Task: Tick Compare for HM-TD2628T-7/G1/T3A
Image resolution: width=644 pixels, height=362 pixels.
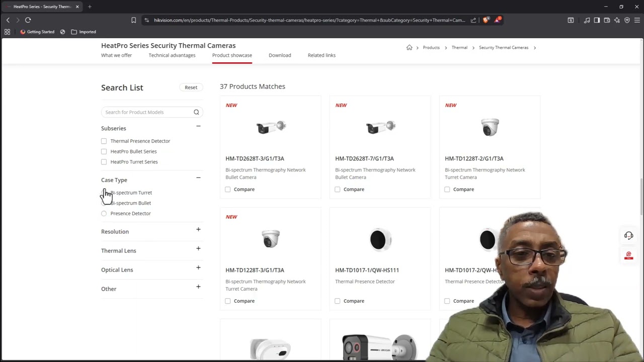Action: click(x=338, y=190)
